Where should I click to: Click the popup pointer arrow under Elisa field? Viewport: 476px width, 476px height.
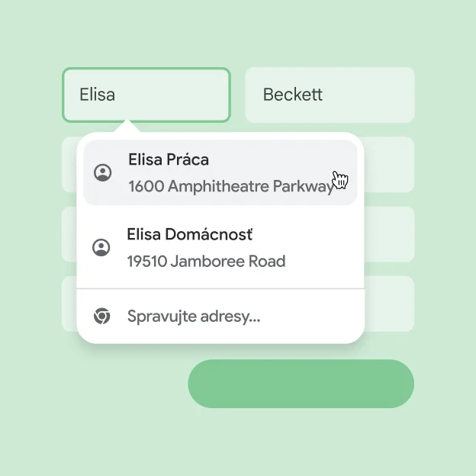coord(127,127)
